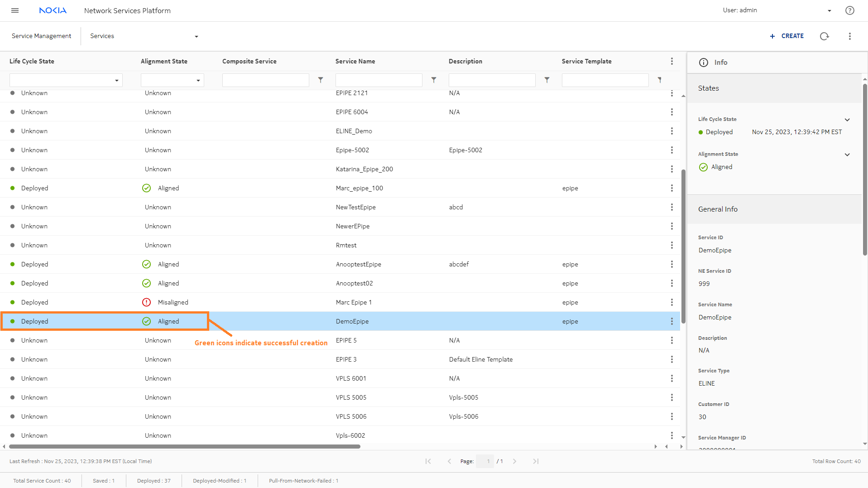
Task: Open row actions menu for DemoEpipe
Action: click(x=671, y=321)
